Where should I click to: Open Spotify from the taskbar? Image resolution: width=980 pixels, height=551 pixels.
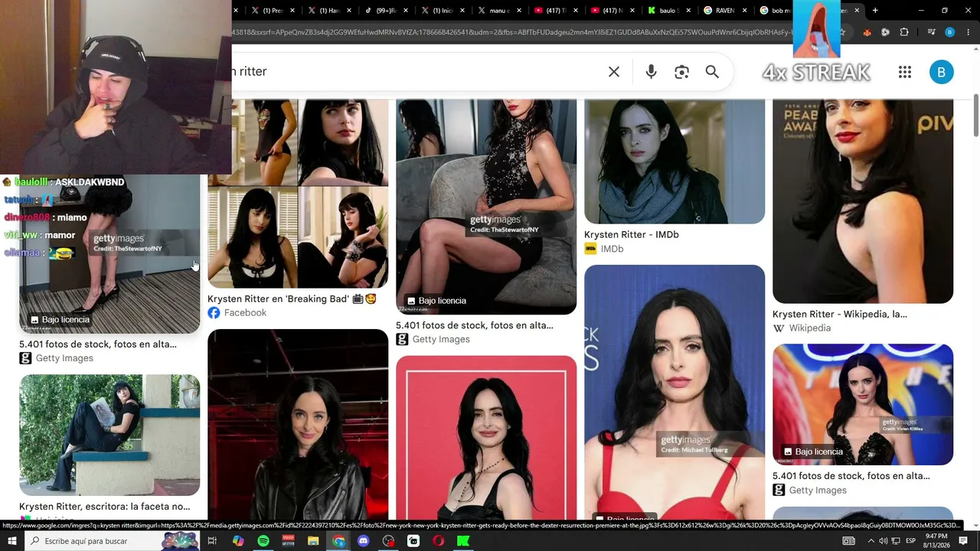263,541
